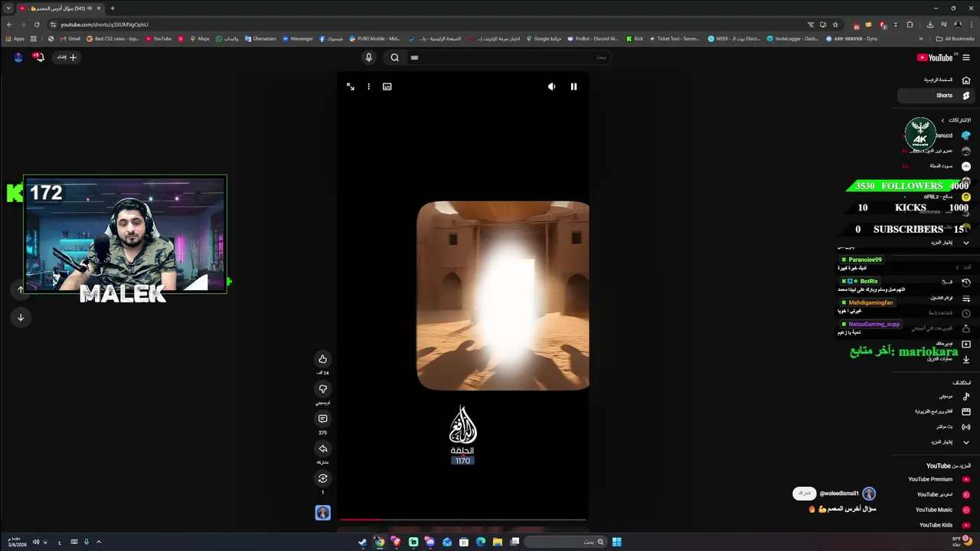Open File Explorer from the taskbar
Viewport: 980px width, 551px height.
498,542
